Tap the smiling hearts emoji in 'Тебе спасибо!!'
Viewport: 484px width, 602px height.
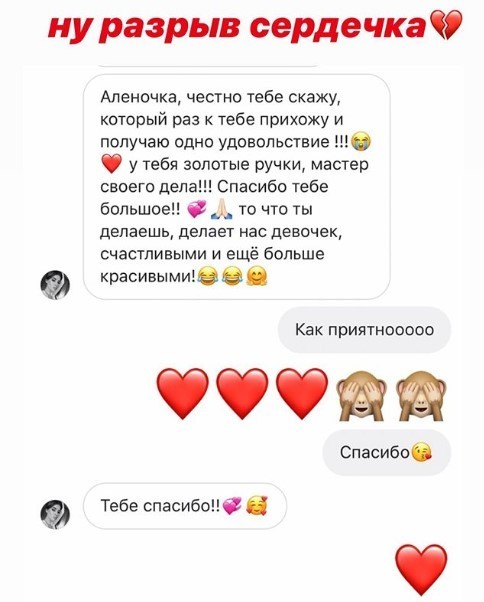[x=258, y=506]
